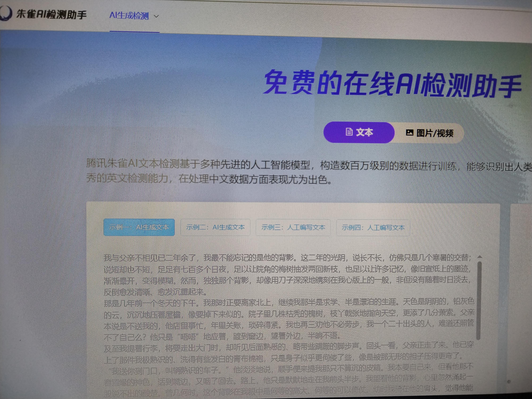Viewport: 532px width, 399px height.
Task: Open the 朱雀AI检测助手 home title
Action: [x=51, y=14]
